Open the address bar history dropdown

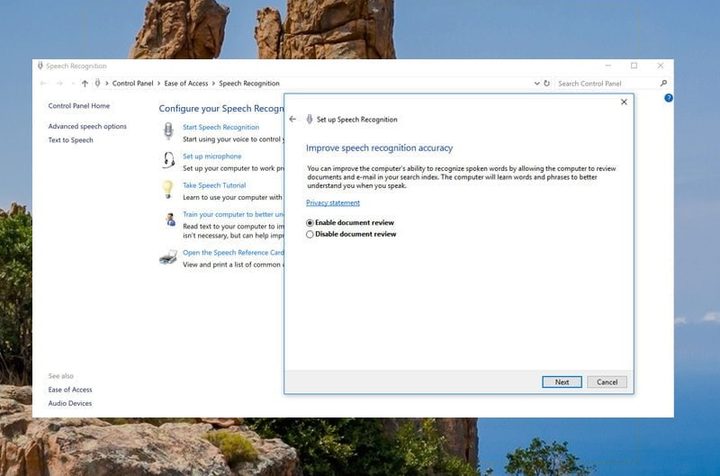coord(536,83)
